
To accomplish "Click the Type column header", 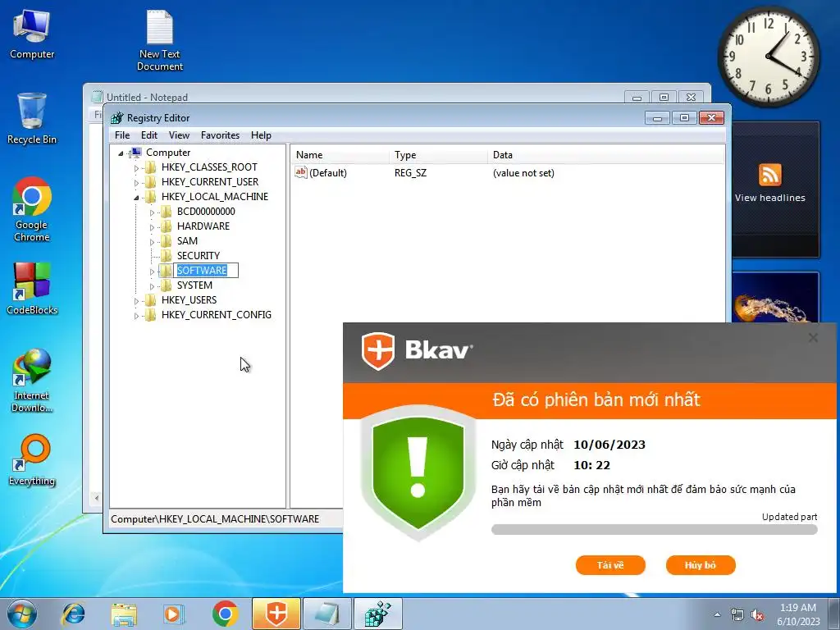I will (x=438, y=155).
